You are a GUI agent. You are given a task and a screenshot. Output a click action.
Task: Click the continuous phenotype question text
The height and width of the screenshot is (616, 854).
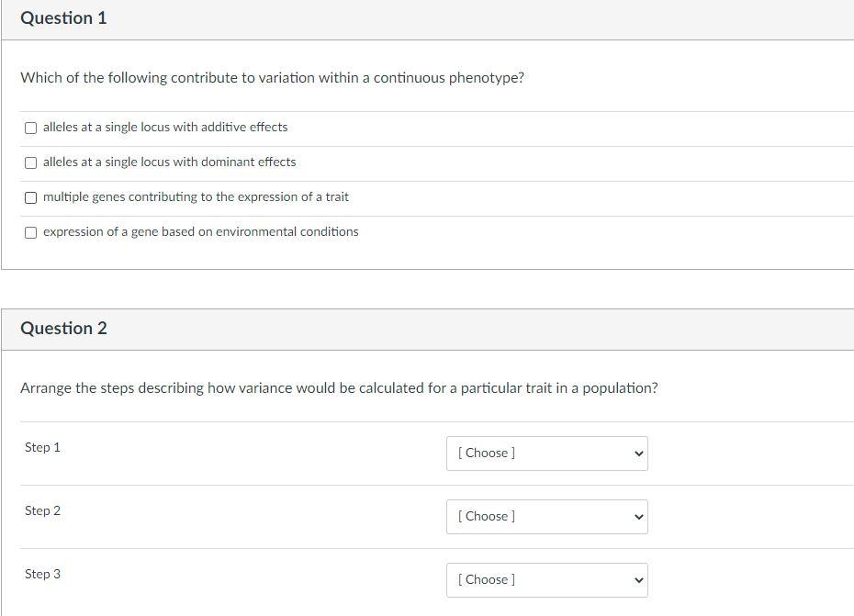point(272,78)
